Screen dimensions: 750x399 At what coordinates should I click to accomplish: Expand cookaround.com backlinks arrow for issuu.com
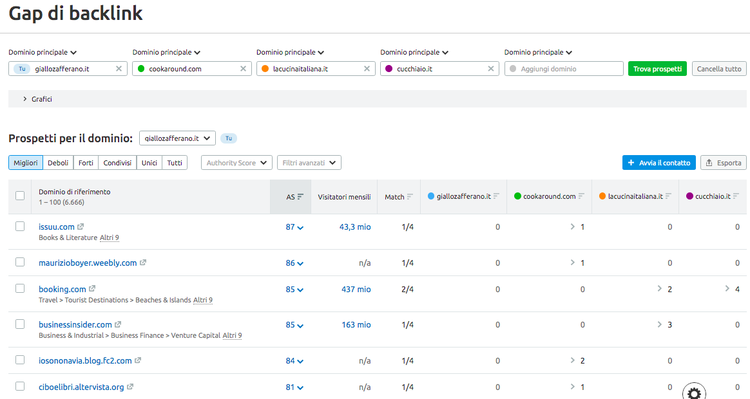click(x=573, y=227)
